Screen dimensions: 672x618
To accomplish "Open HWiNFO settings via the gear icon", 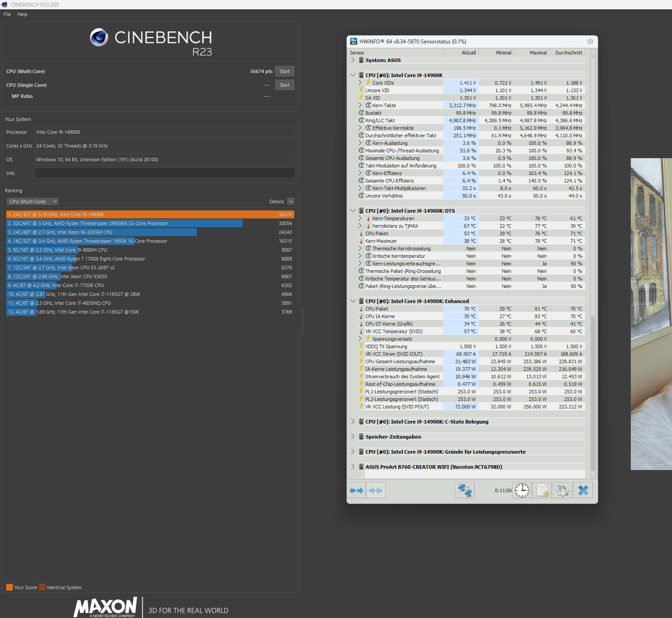I will point(563,490).
